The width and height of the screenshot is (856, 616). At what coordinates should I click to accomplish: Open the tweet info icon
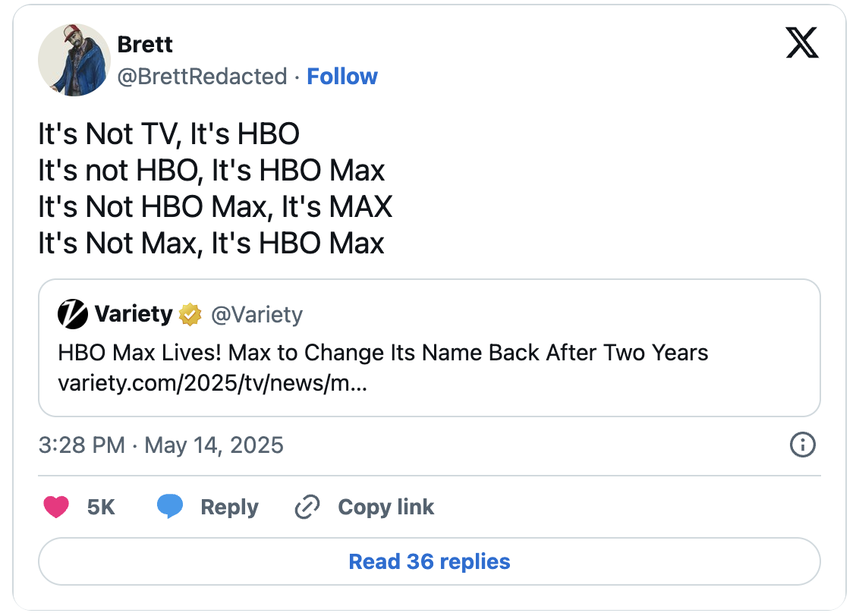(x=802, y=445)
